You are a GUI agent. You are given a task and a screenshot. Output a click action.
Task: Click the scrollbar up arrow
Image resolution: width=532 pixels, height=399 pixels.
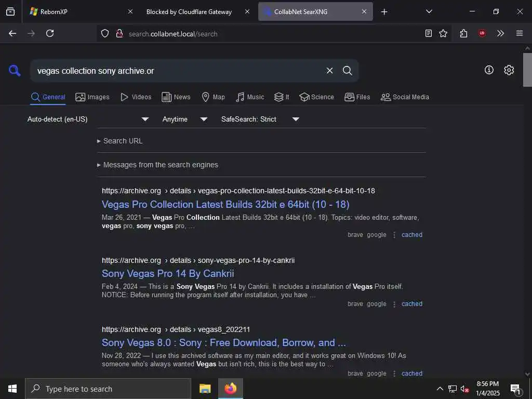point(527,48)
